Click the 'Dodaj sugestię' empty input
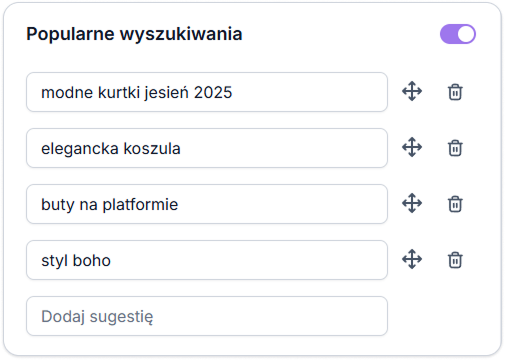Viewport: 505px width, 360px height. (207, 316)
